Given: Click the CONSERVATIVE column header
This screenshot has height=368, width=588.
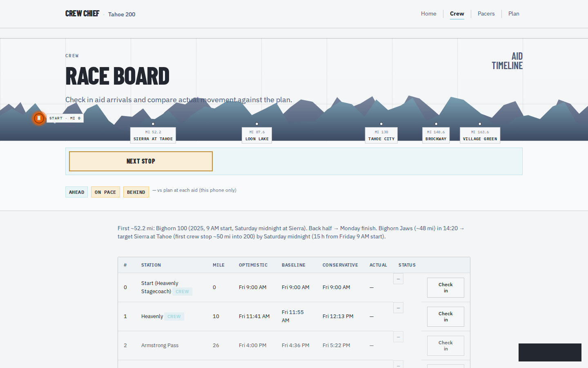Looking at the screenshot, I should (x=340, y=265).
